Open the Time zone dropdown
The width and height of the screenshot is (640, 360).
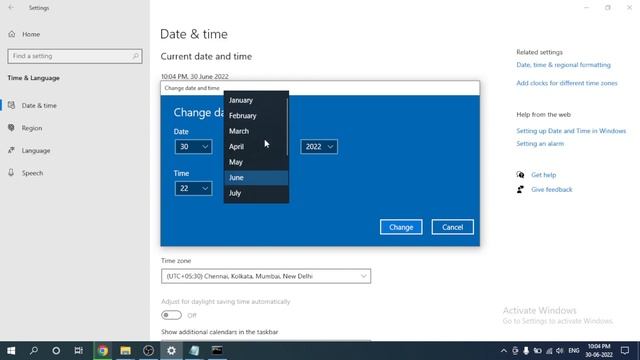(x=266, y=276)
